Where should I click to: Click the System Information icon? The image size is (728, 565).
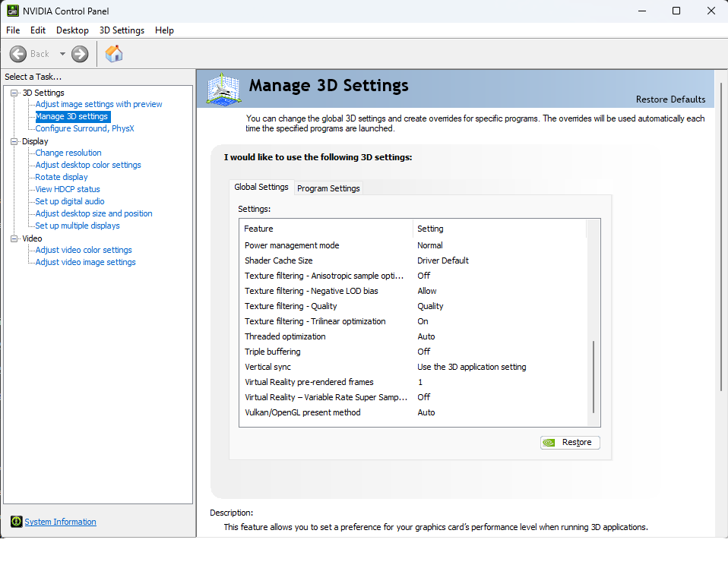click(16, 522)
